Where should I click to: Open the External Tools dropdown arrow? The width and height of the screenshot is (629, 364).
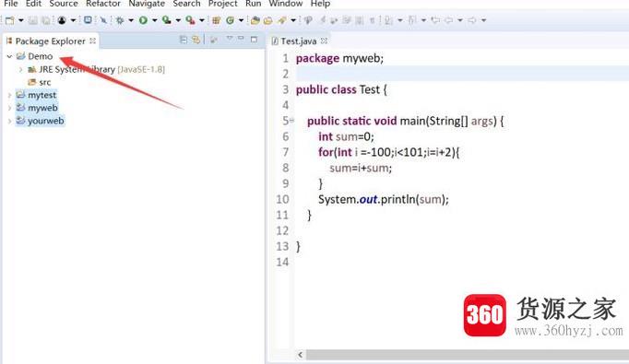coord(201,20)
